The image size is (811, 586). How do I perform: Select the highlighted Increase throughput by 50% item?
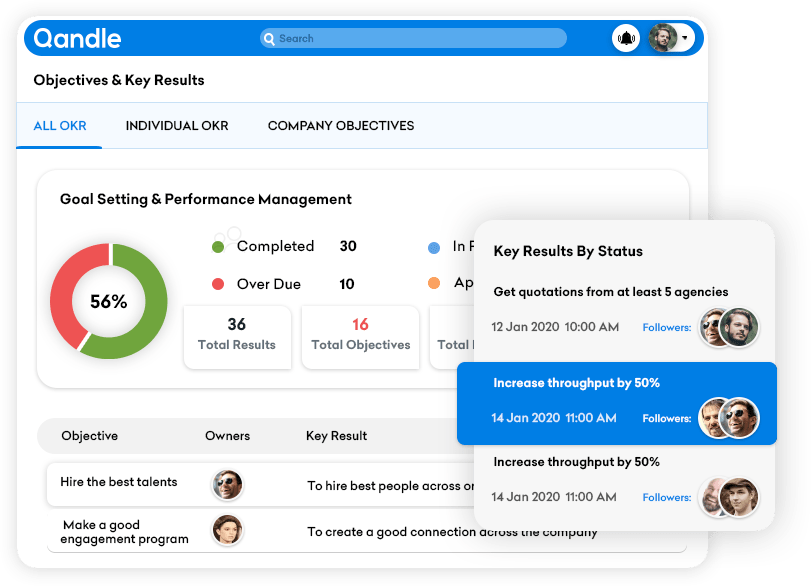point(576,384)
